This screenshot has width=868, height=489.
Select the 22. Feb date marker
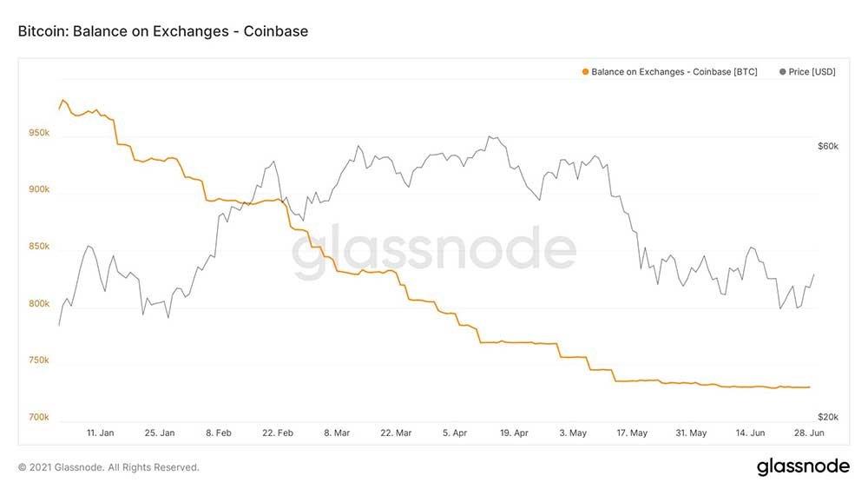277,432
